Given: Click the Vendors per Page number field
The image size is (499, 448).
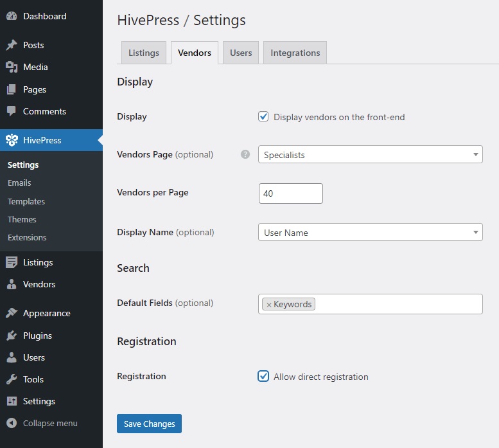Looking at the screenshot, I should click(x=290, y=193).
